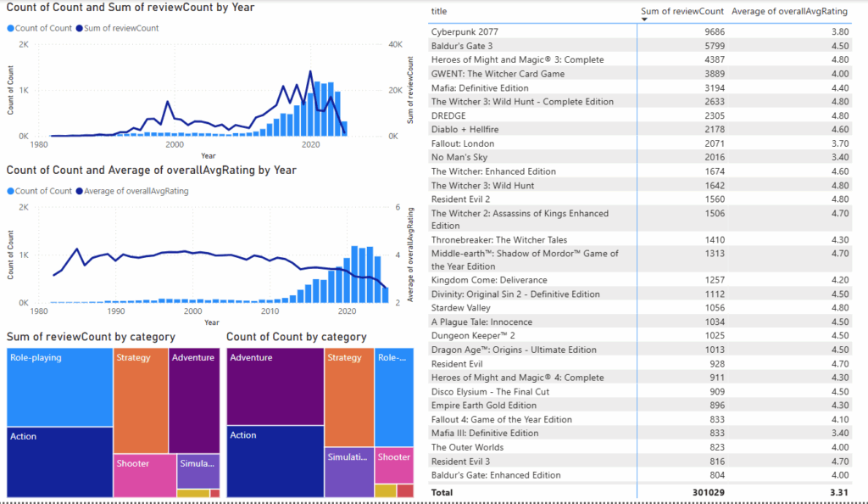The image size is (868, 504).
Task: Select the Strategy tile in reviewCount treemap
Action: (x=141, y=400)
